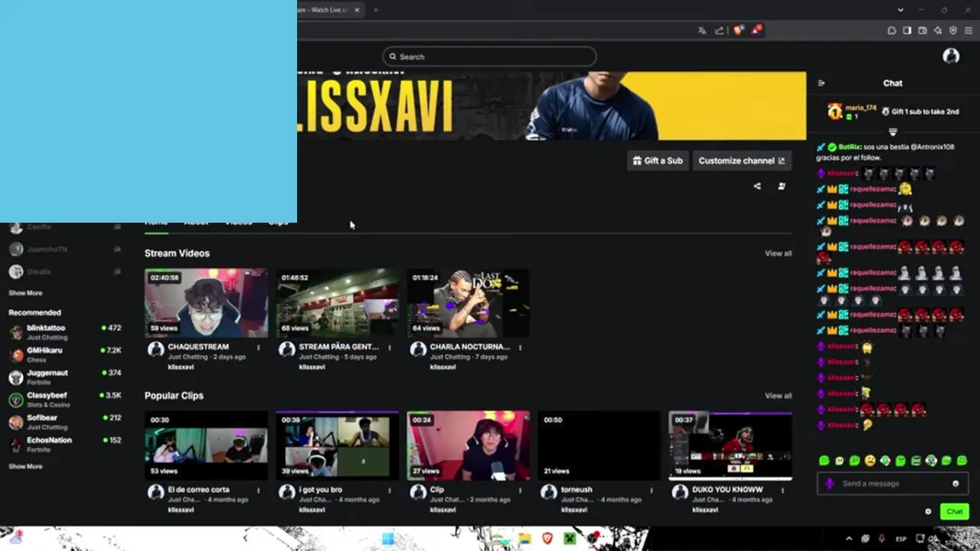Open Juggernaut recommended channel
Screen dimensions: 980x551
[x=65, y=377]
